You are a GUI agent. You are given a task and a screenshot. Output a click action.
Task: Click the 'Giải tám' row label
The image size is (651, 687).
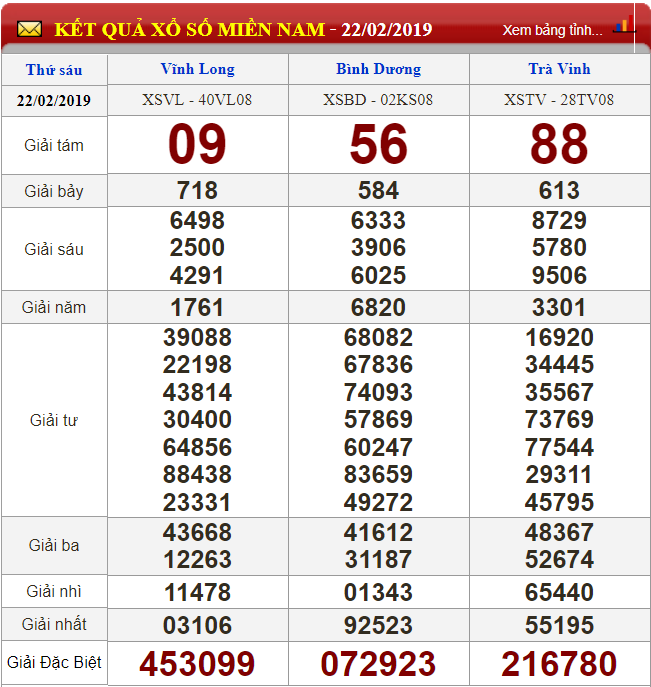click(54, 145)
